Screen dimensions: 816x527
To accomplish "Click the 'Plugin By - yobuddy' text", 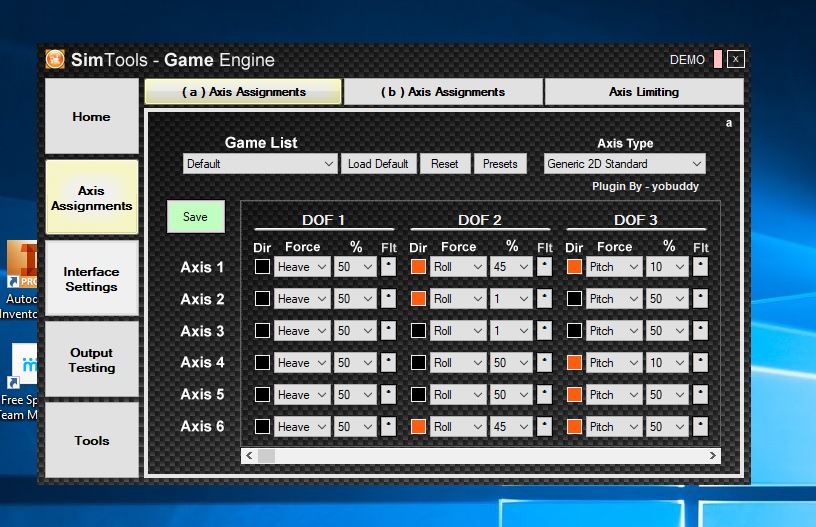I will [x=645, y=186].
